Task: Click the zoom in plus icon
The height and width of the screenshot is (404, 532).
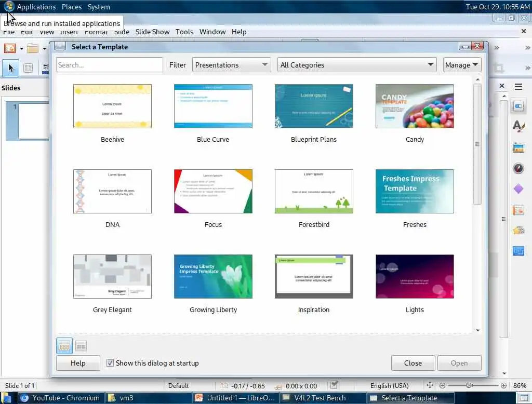Action: [x=503, y=386]
